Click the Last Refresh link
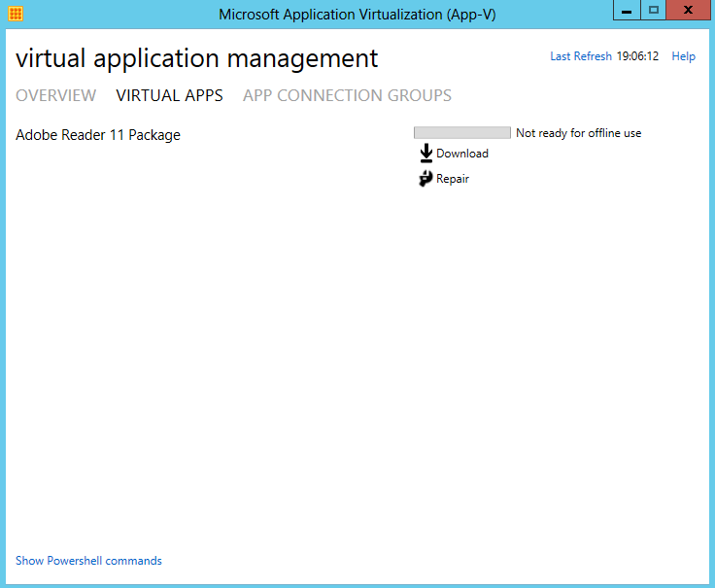The height and width of the screenshot is (588, 715). [x=581, y=56]
